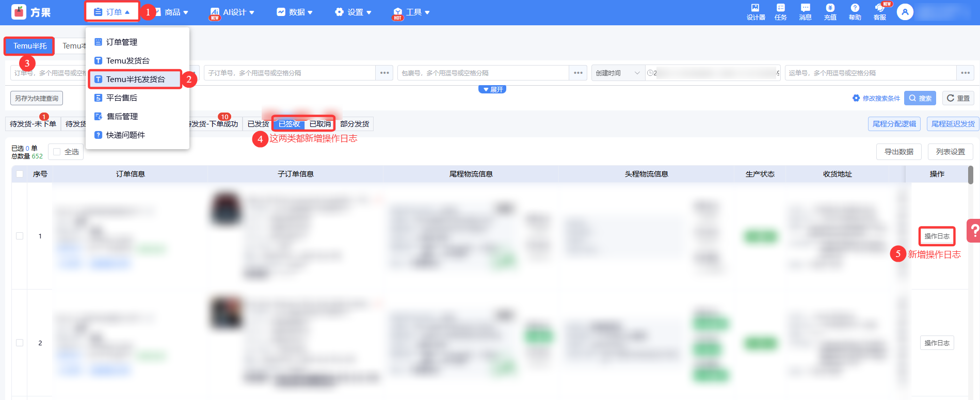
Task: Open the 工具 top menu
Action: [x=411, y=12]
